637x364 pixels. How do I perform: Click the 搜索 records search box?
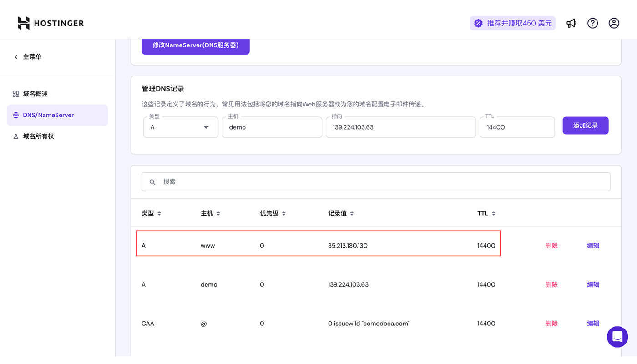coord(376,182)
